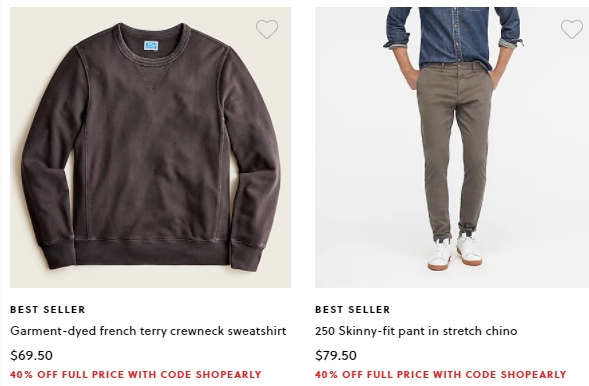Open 250 Skinny-fit pant in stretch chino link
Viewport: 589px width, 386px height.
click(x=416, y=331)
